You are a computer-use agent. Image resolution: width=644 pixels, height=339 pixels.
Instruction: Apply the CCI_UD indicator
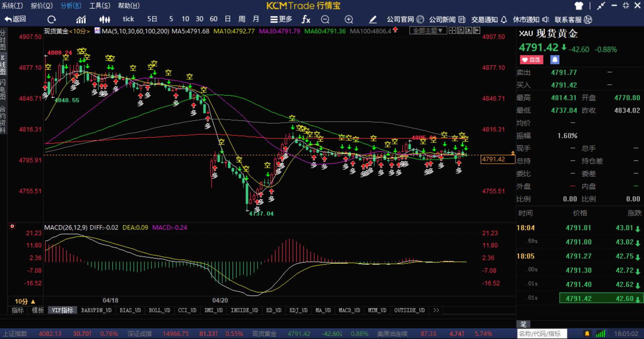pos(187,310)
